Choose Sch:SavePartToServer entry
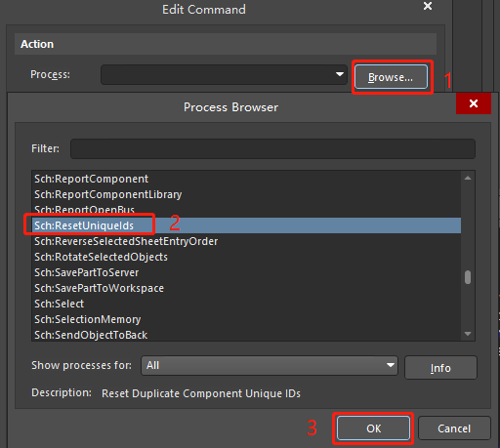This screenshot has height=448, width=500. (246, 272)
